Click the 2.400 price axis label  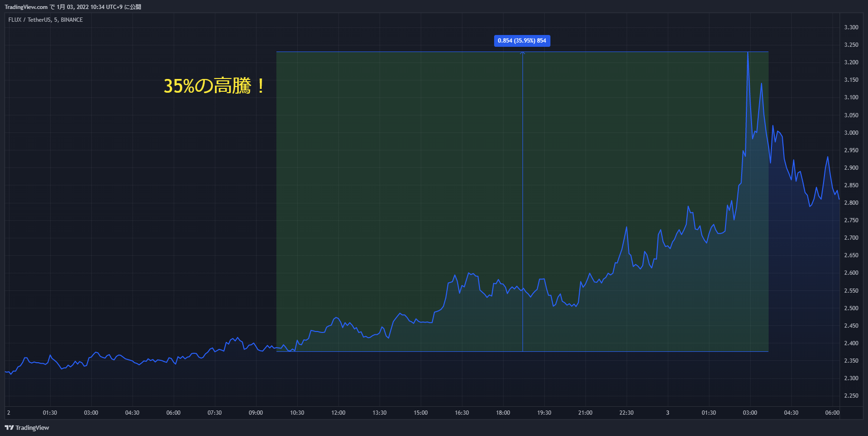point(851,343)
